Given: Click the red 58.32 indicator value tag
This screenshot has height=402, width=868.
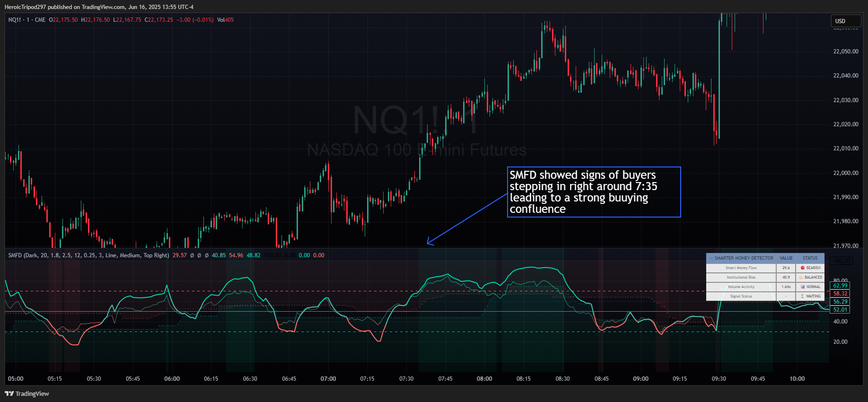Looking at the screenshot, I should [x=840, y=294].
